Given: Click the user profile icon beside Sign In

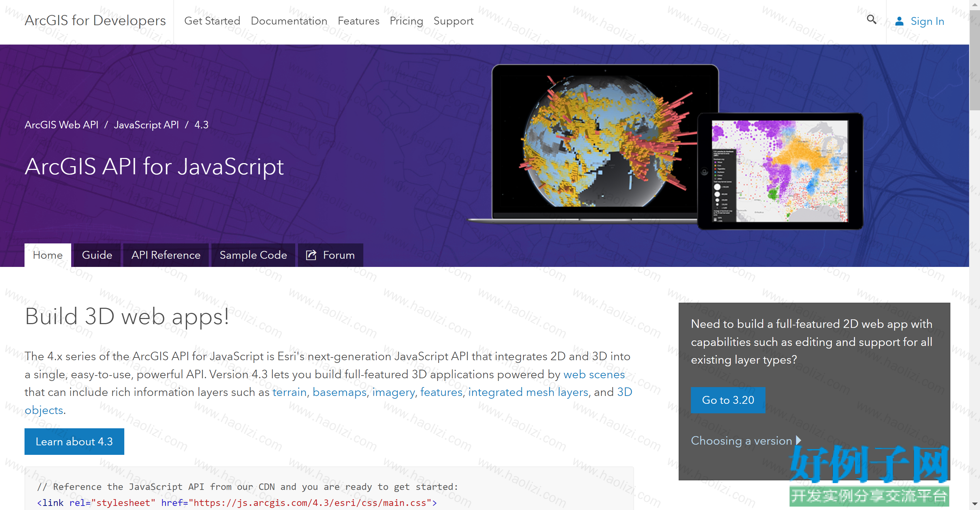Looking at the screenshot, I should [x=899, y=21].
